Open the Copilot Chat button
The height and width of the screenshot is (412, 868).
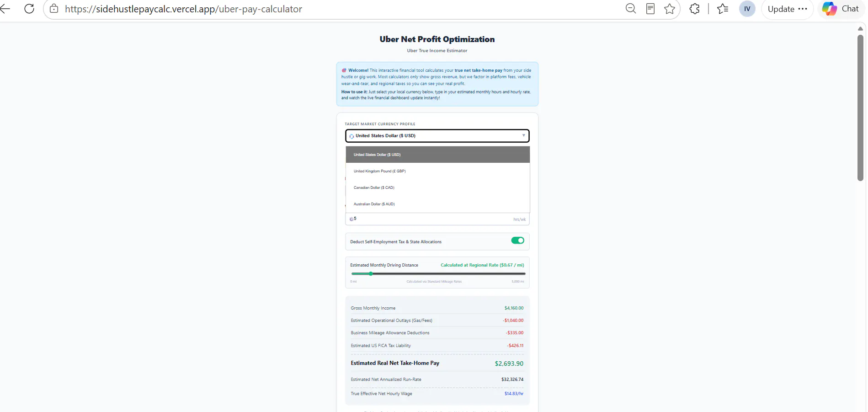841,9
